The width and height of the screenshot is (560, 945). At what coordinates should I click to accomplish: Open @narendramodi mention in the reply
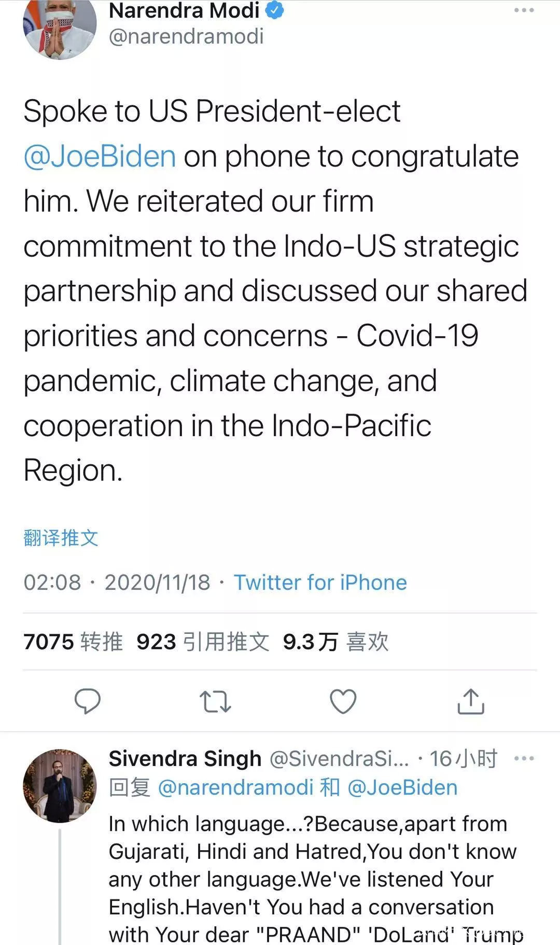(x=235, y=787)
